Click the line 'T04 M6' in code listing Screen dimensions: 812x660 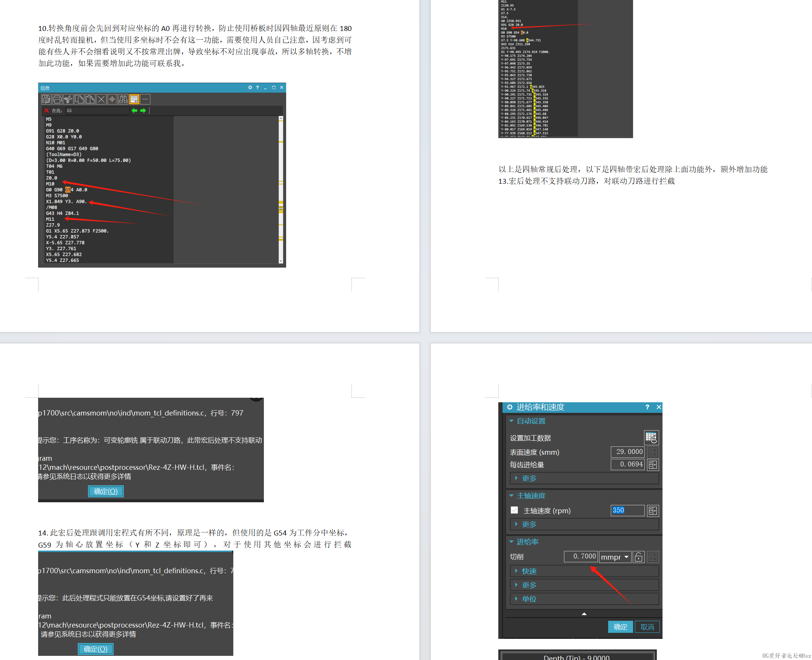pyautogui.click(x=54, y=166)
